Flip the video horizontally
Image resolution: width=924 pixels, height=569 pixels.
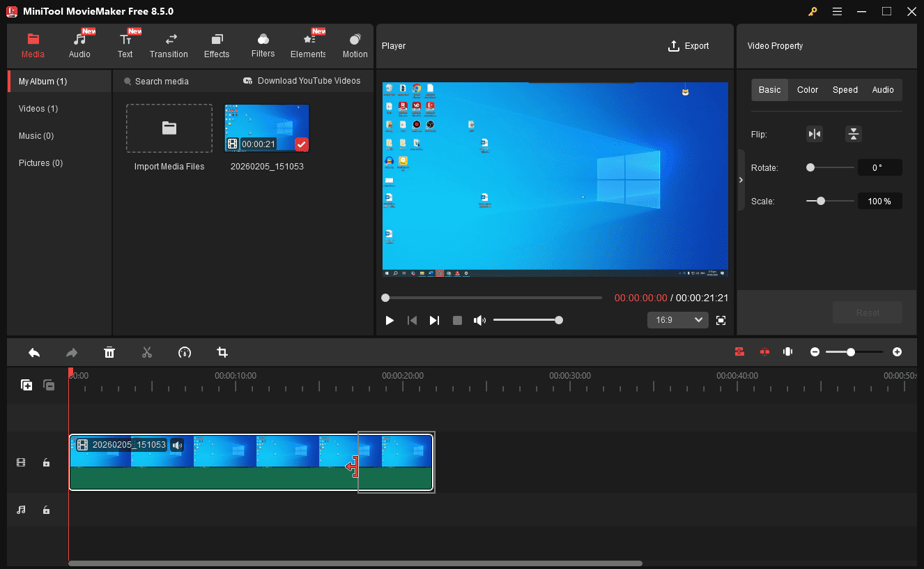point(814,133)
